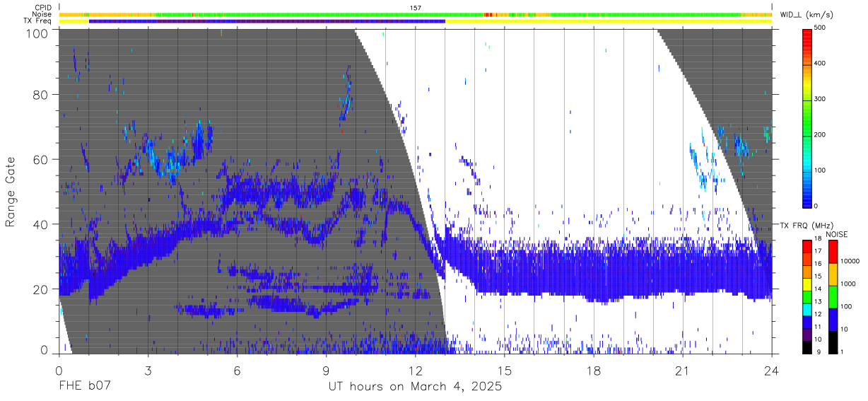The width and height of the screenshot is (868, 401).
Task: Click the 200 tick on width colorbar
Action: [x=820, y=134]
